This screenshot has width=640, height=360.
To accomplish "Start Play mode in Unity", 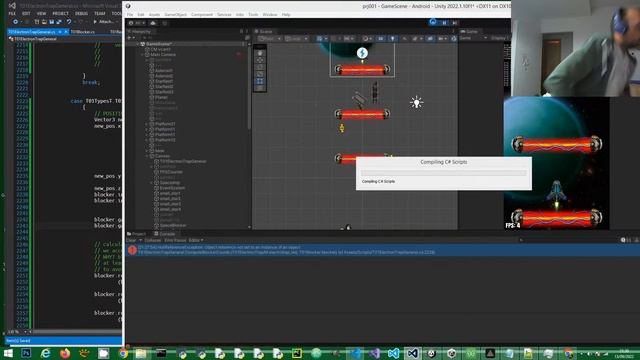I will (433, 22).
